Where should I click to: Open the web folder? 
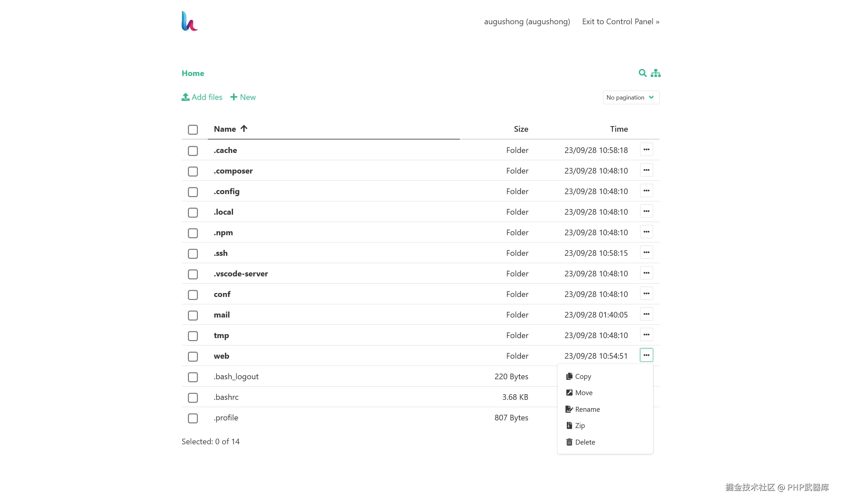(x=221, y=356)
